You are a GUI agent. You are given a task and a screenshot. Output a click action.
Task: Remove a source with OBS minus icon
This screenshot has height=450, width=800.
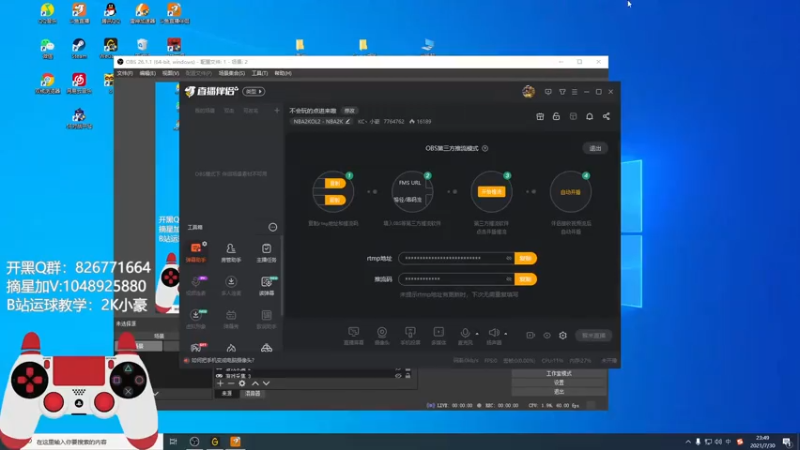point(231,383)
